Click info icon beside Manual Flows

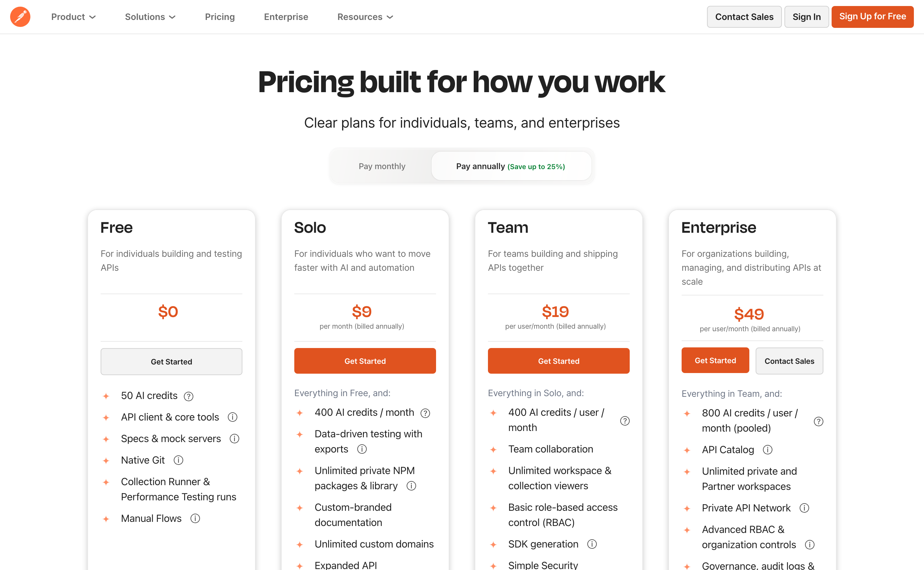coord(195,518)
